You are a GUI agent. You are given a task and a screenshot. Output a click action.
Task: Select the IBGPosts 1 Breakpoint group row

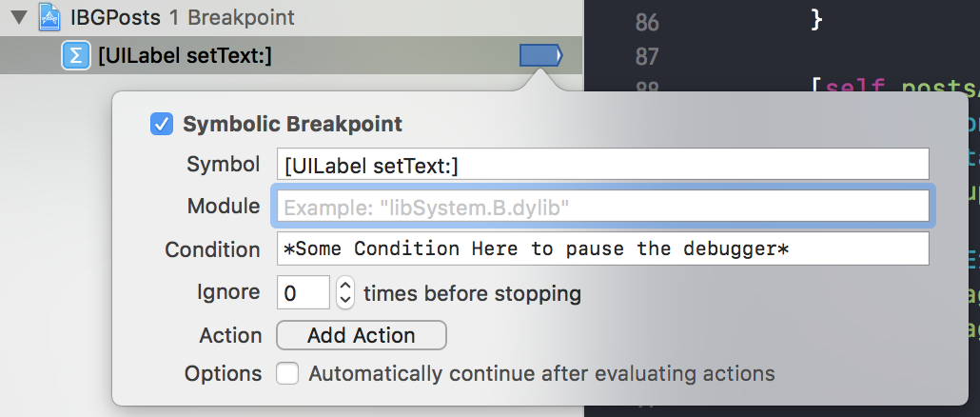pyautogui.click(x=291, y=17)
